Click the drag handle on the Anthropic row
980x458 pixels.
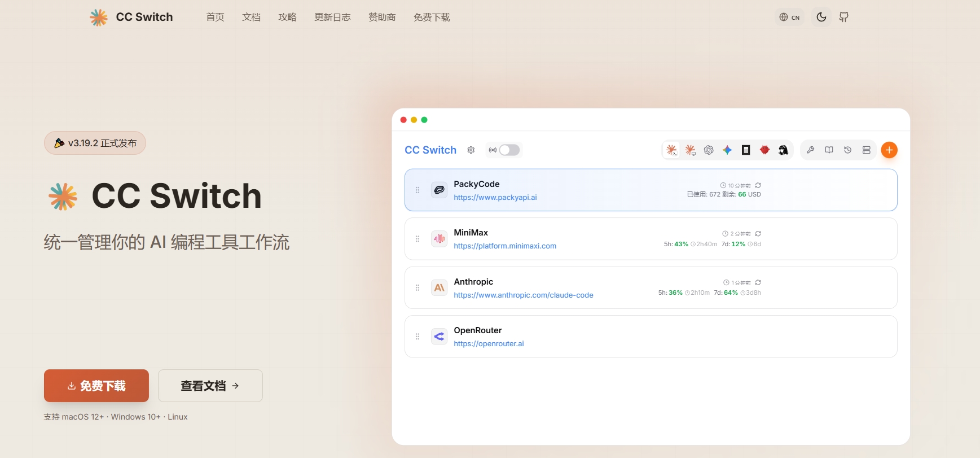[x=418, y=288]
